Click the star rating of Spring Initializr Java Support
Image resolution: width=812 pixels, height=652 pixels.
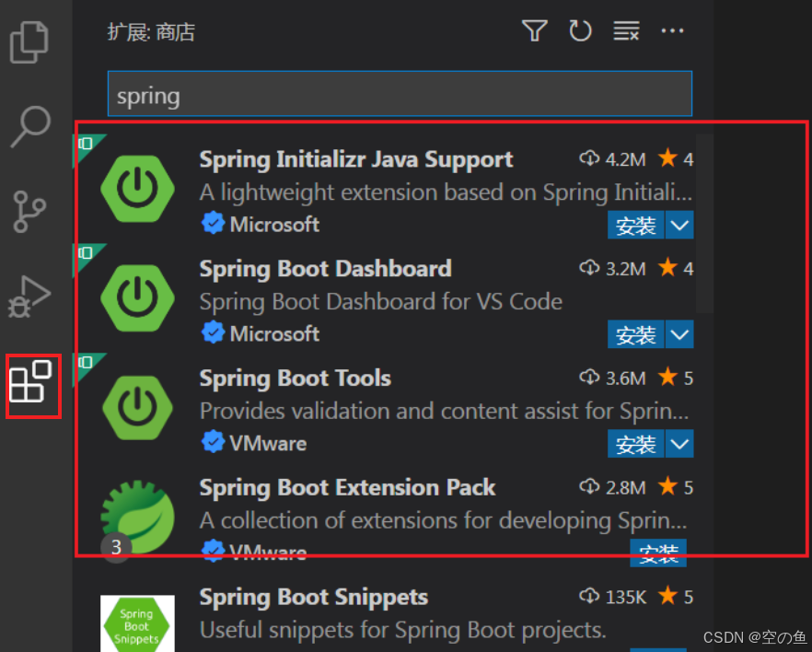pos(676,158)
